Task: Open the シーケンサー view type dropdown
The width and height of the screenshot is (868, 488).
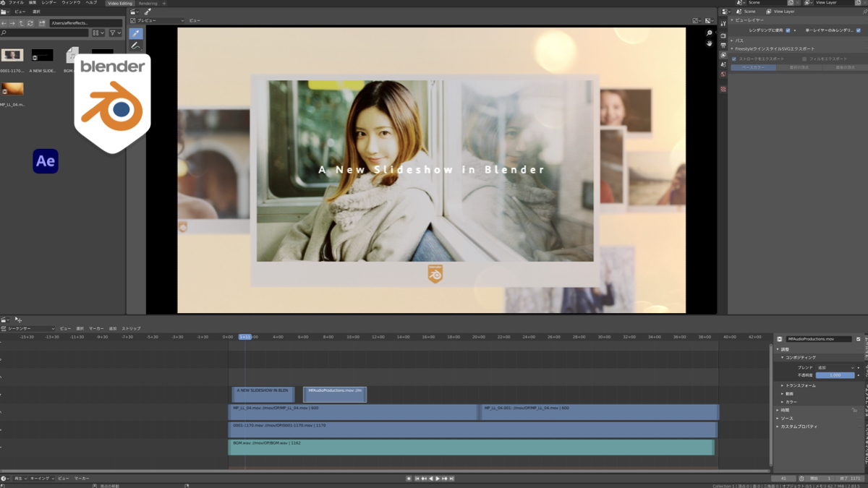Action: point(27,328)
